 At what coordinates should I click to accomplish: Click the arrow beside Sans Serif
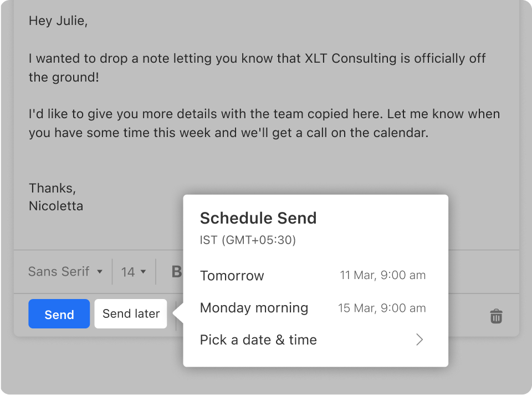[x=100, y=272]
